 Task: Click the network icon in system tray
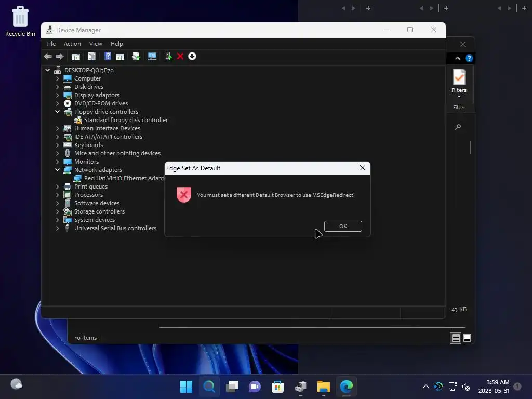(x=453, y=387)
